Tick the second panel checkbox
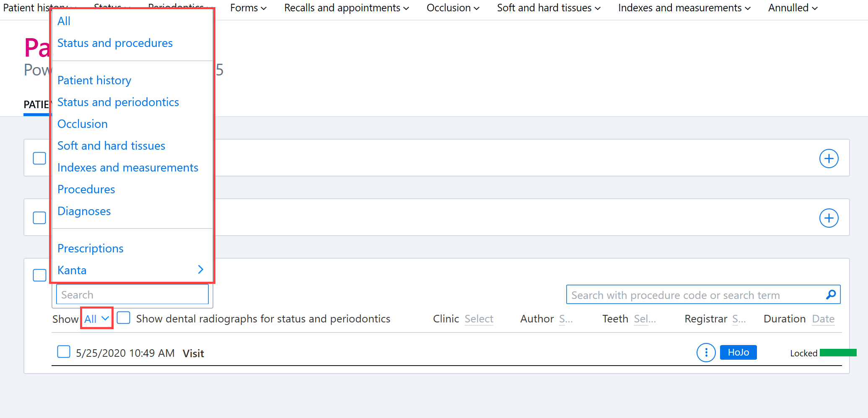This screenshot has height=418, width=868. click(x=39, y=218)
